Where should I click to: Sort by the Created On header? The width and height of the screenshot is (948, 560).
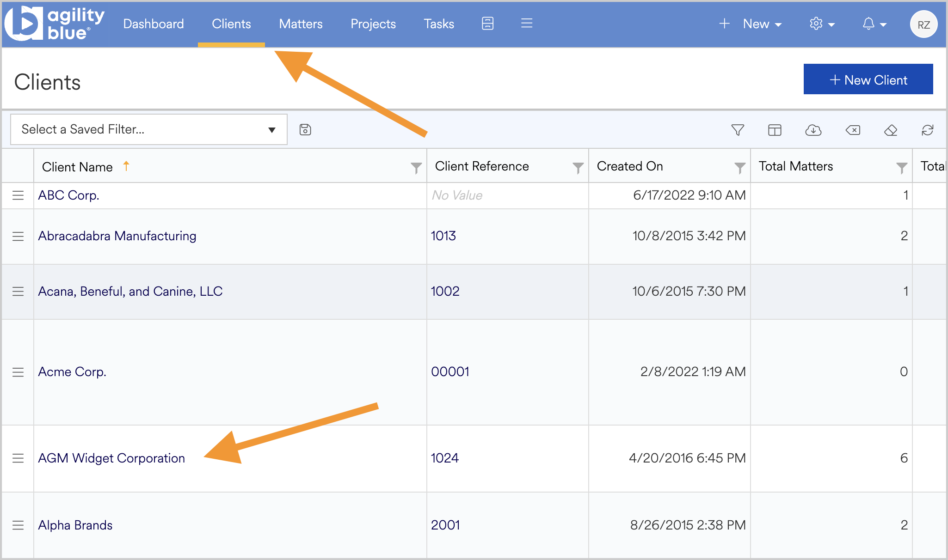(x=630, y=166)
